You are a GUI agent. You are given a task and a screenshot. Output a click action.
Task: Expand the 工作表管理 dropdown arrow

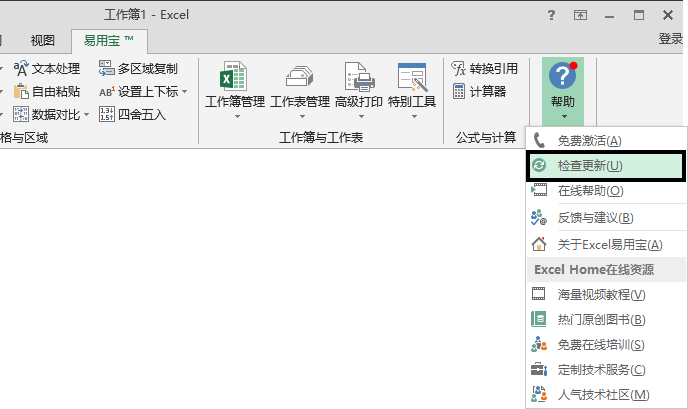coord(302,117)
